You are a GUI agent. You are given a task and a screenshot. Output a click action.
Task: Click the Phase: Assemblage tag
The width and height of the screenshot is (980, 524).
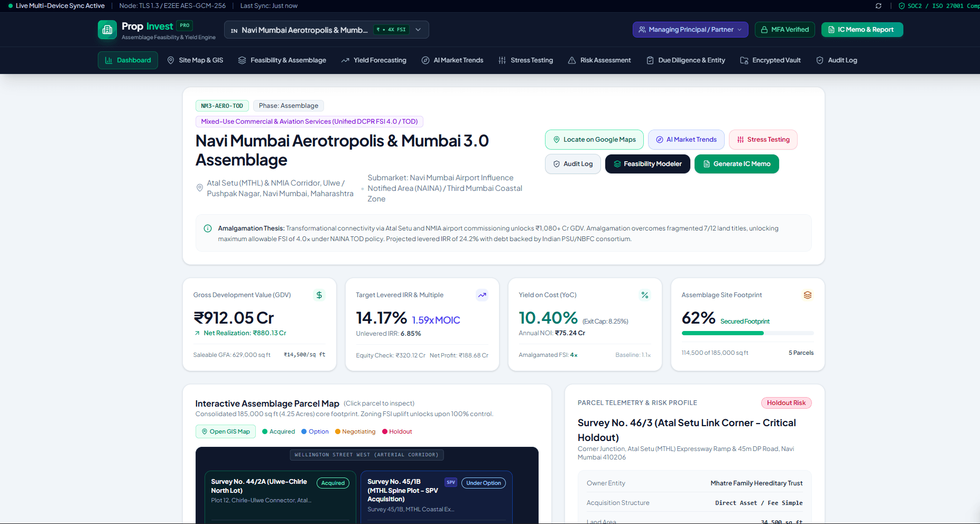click(289, 106)
